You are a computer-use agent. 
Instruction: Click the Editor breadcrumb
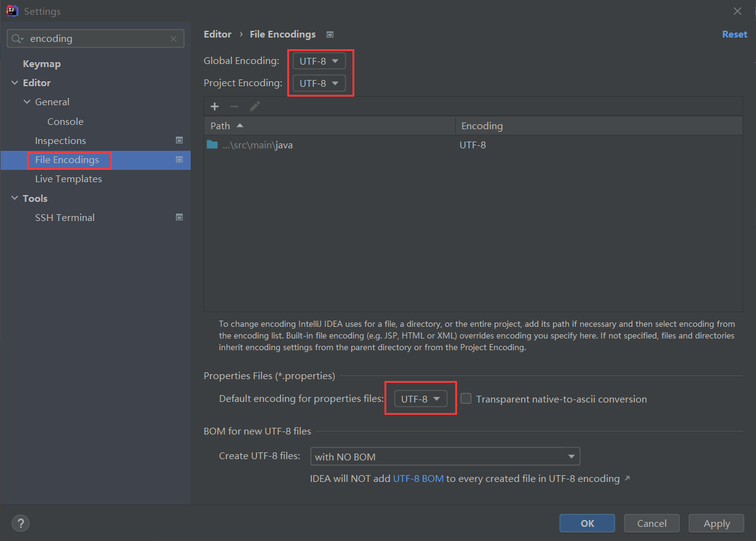point(218,34)
